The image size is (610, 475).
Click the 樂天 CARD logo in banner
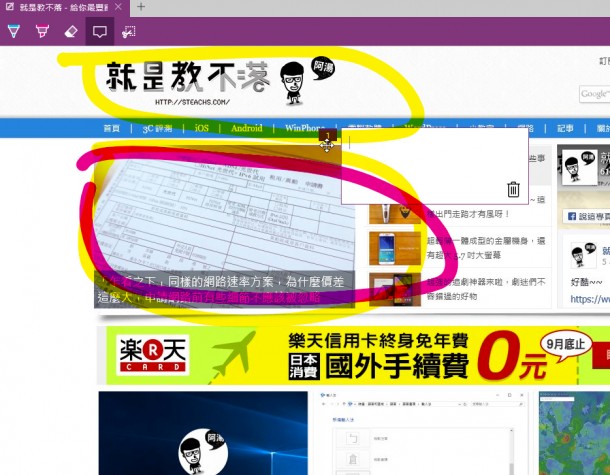point(152,355)
